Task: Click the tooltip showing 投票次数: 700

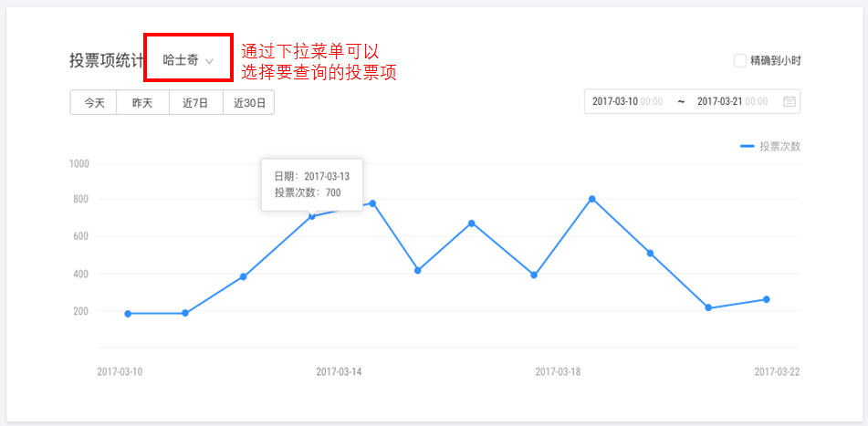Action: [312, 184]
